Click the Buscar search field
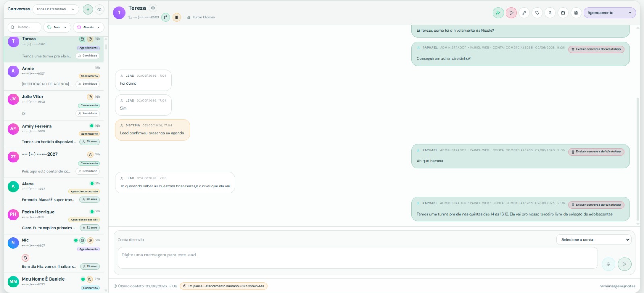The height and width of the screenshot is (293, 644). click(x=25, y=27)
